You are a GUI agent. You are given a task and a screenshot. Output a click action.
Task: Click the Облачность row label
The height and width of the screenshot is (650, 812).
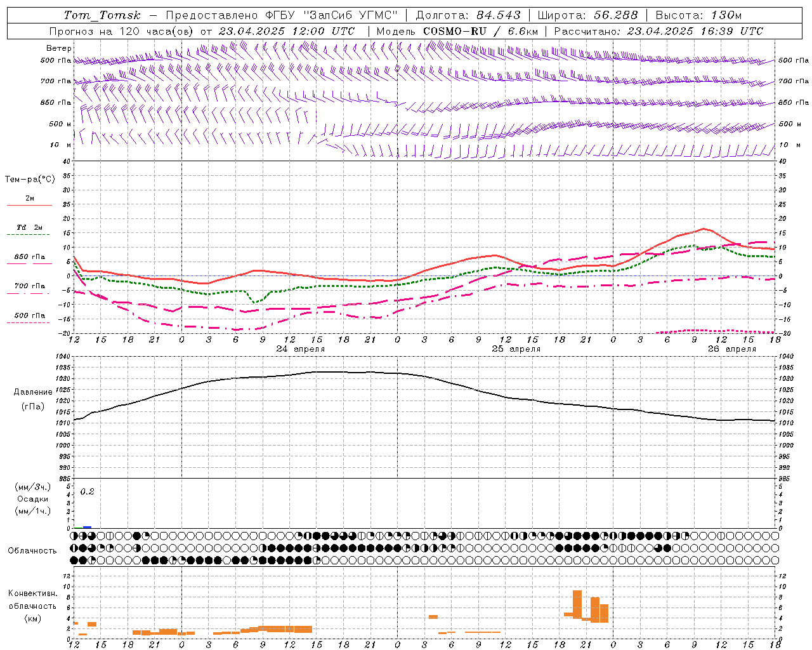coord(32,551)
